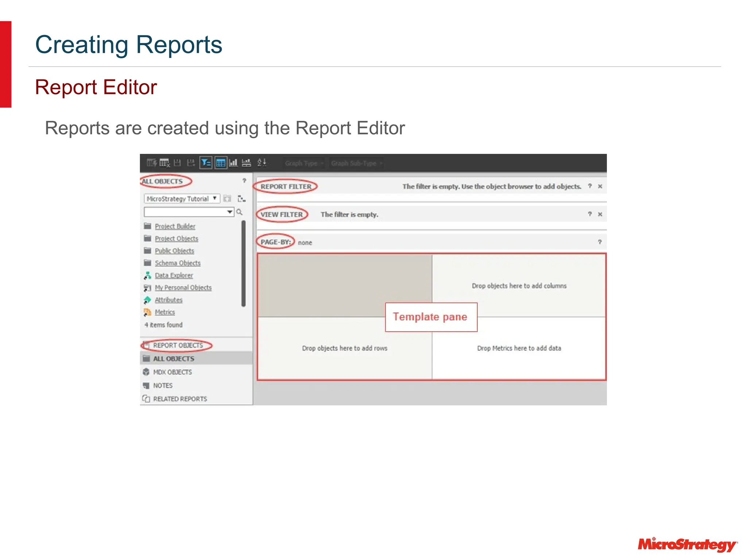Click 'Drop objects here to add columns' zone
The height and width of the screenshot is (560, 747).
pos(519,286)
